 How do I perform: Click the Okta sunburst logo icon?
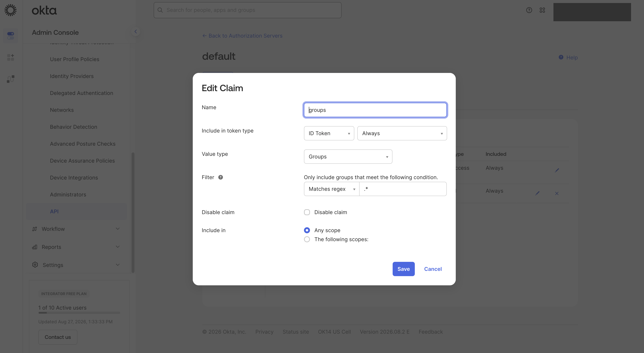pyautogui.click(x=11, y=10)
